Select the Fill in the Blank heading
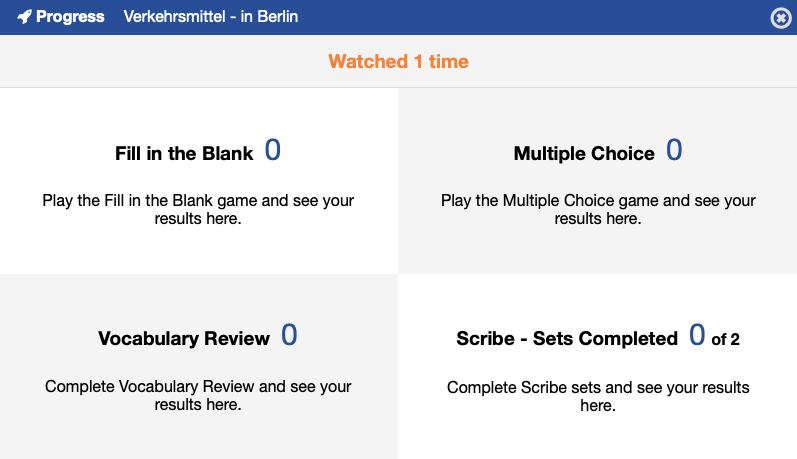Viewport: 797px width, 459px height. (x=185, y=155)
